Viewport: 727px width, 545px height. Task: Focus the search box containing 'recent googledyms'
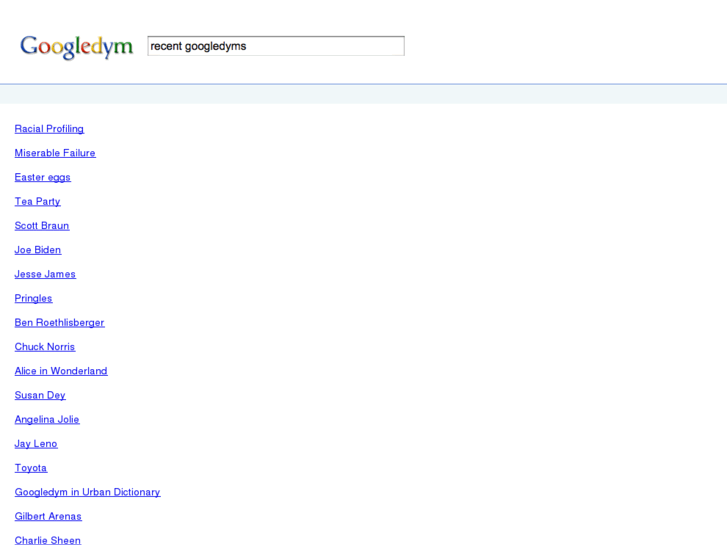tap(276, 46)
